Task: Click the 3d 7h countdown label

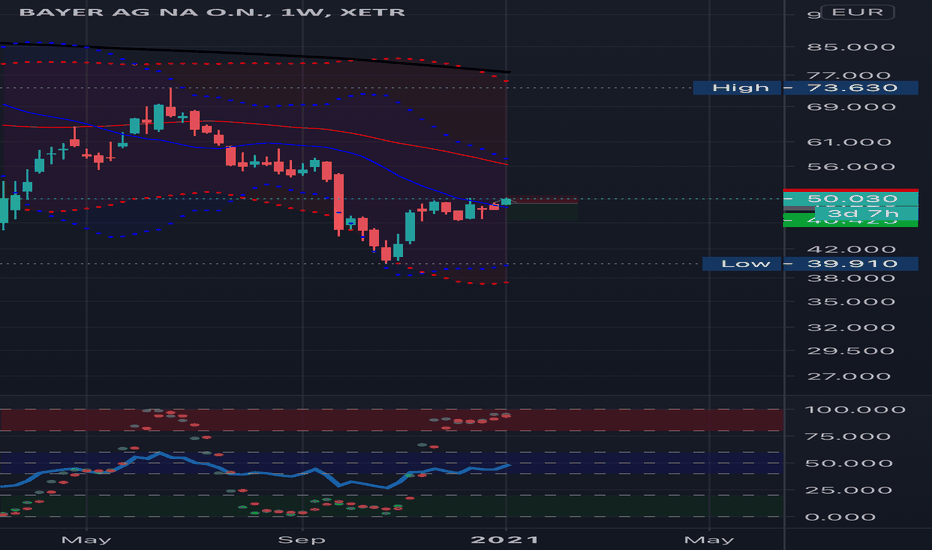Action: click(x=866, y=213)
